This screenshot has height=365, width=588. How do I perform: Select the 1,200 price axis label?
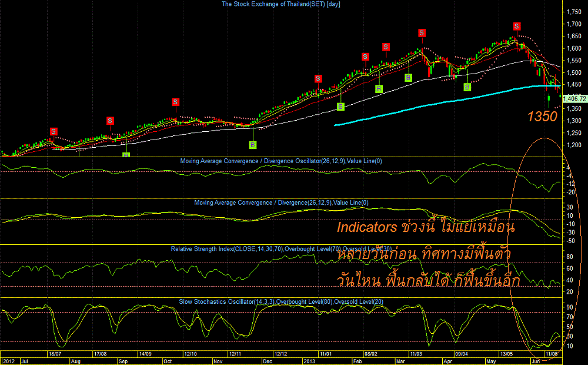click(x=574, y=145)
